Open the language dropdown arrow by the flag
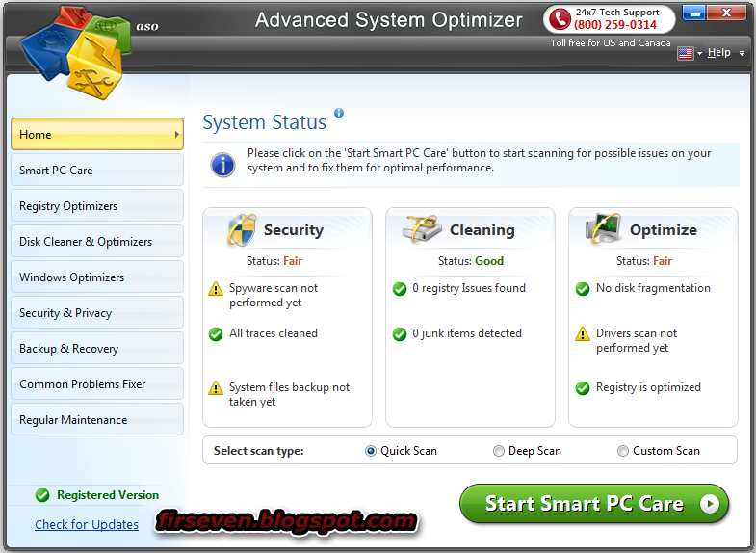The width and height of the screenshot is (756, 553). pos(699,54)
